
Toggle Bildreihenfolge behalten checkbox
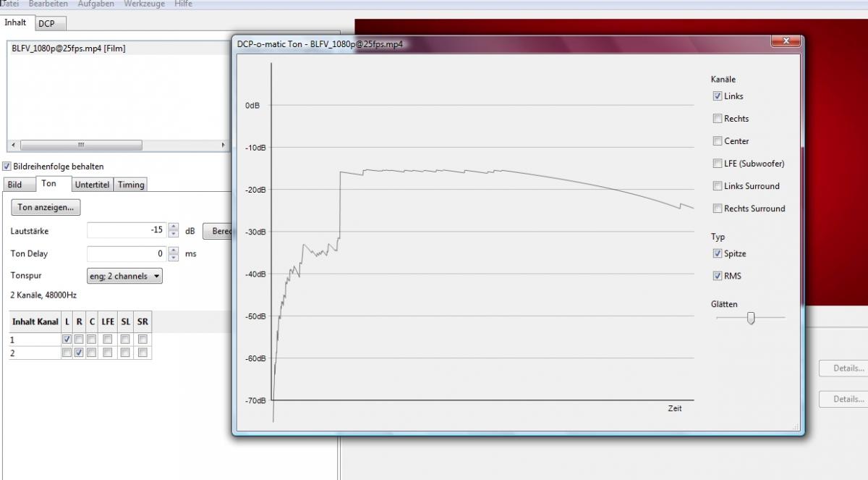[x=7, y=167]
